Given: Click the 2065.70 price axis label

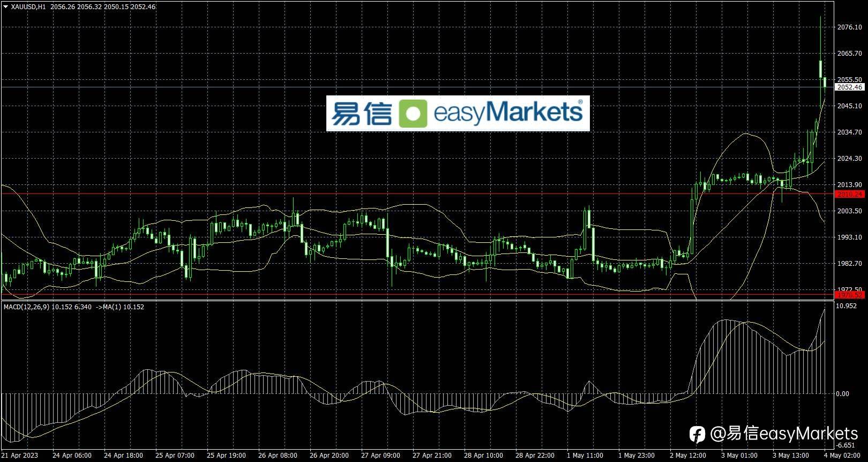Looking at the screenshot, I should point(850,54).
